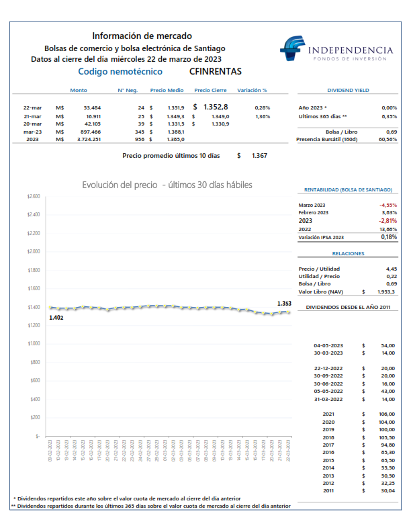The width and height of the screenshot is (411, 532).
Task: Select the dividend amount 54,00
Action: pos(388,346)
